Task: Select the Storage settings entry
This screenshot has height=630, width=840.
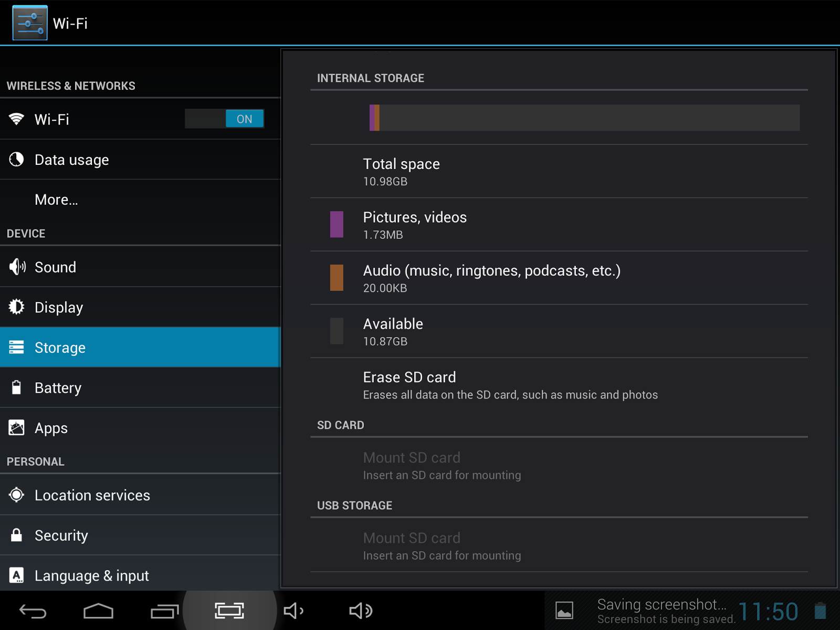Action: [x=140, y=347]
